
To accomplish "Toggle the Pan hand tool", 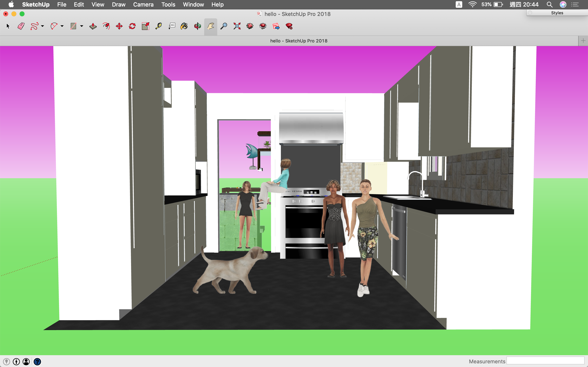I will tap(210, 26).
